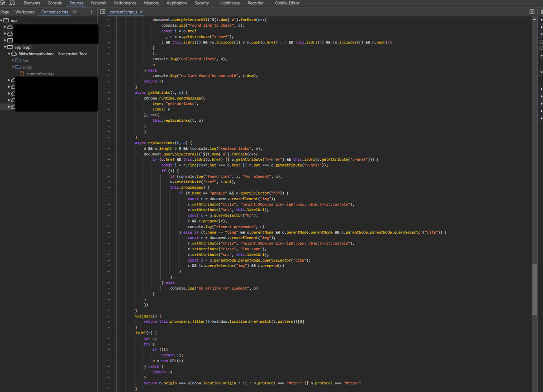Screen dimensions: 543x392
Task: Open the Application panel tab
Action: [177, 3]
